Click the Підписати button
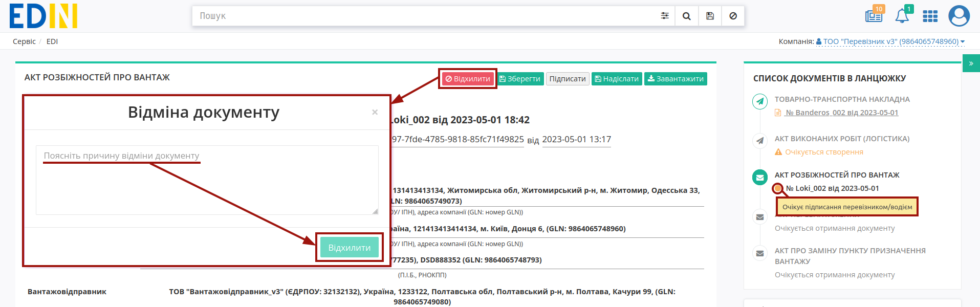The image size is (980, 307). coord(568,79)
